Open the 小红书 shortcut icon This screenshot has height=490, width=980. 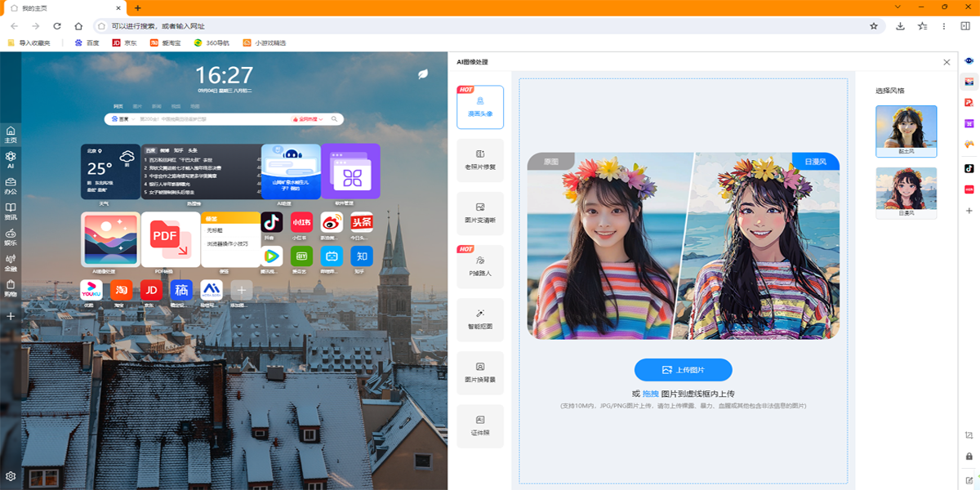tap(302, 222)
